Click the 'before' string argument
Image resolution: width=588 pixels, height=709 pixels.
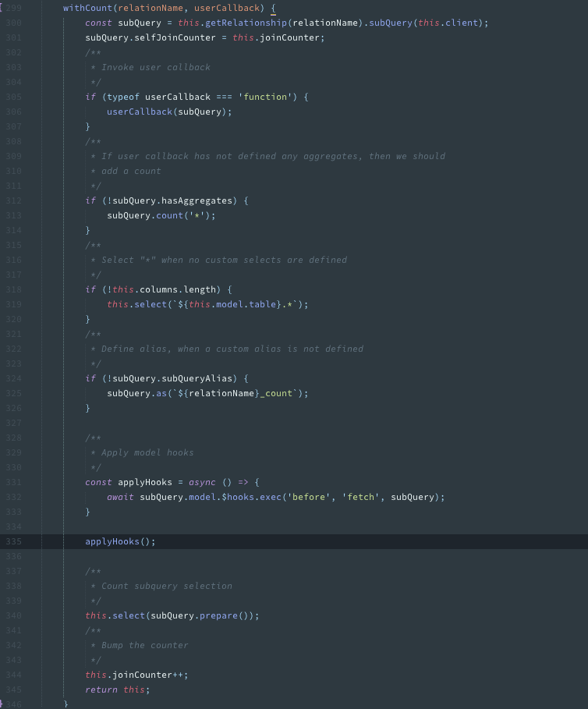coord(309,497)
